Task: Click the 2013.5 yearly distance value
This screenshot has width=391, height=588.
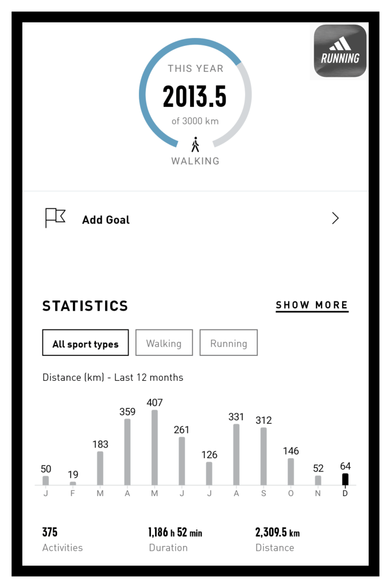Action: click(195, 96)
